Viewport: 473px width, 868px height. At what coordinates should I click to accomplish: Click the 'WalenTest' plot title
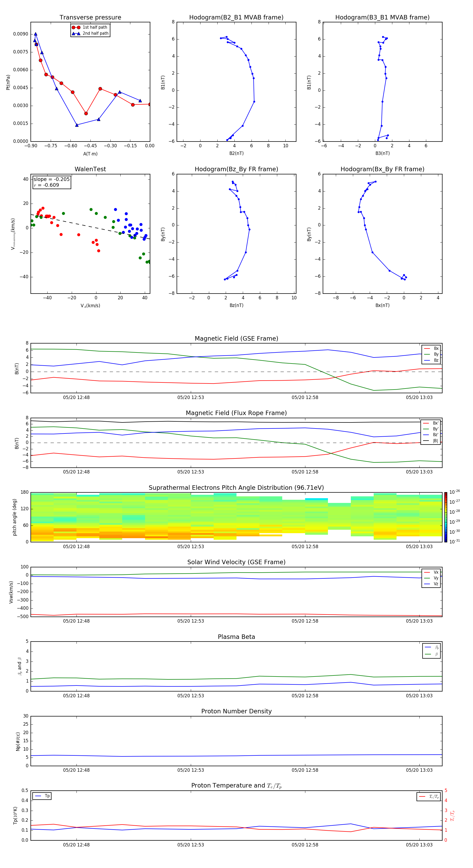(90, 169)
